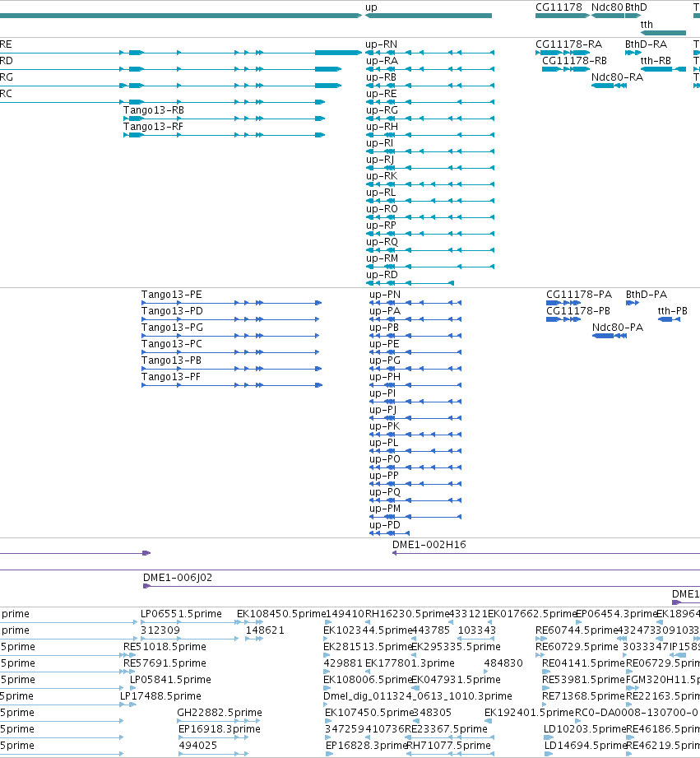Click polypeptide Tango13-PD
This screenshot has width=700, height=758.
(172, 311)
